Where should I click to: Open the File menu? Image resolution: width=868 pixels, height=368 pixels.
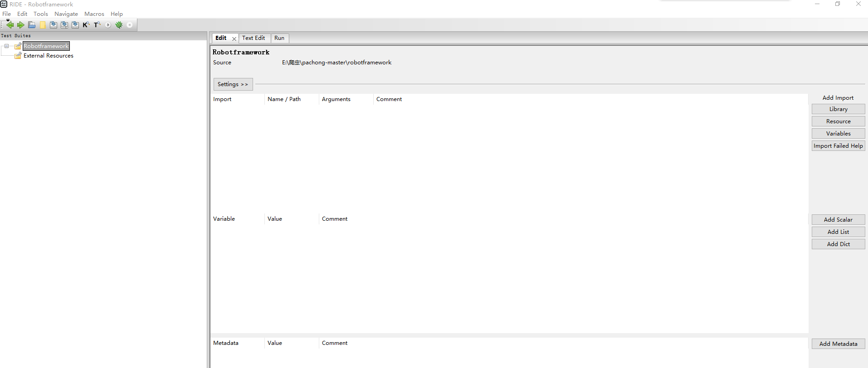point(6,14)
